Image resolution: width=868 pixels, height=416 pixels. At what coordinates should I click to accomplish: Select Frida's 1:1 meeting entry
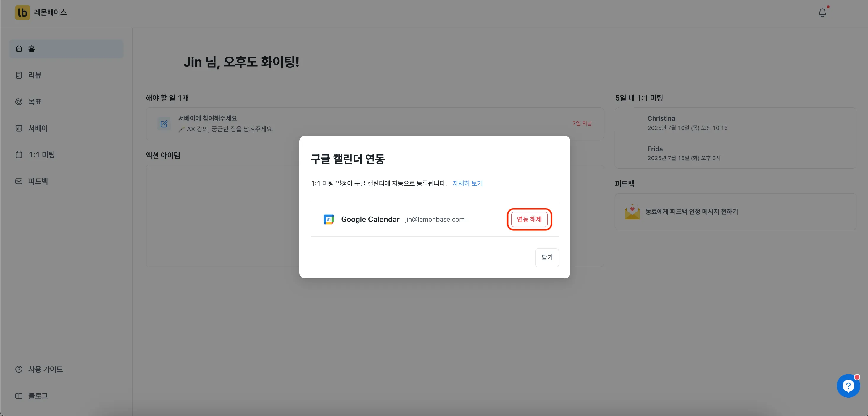point(684,153)
